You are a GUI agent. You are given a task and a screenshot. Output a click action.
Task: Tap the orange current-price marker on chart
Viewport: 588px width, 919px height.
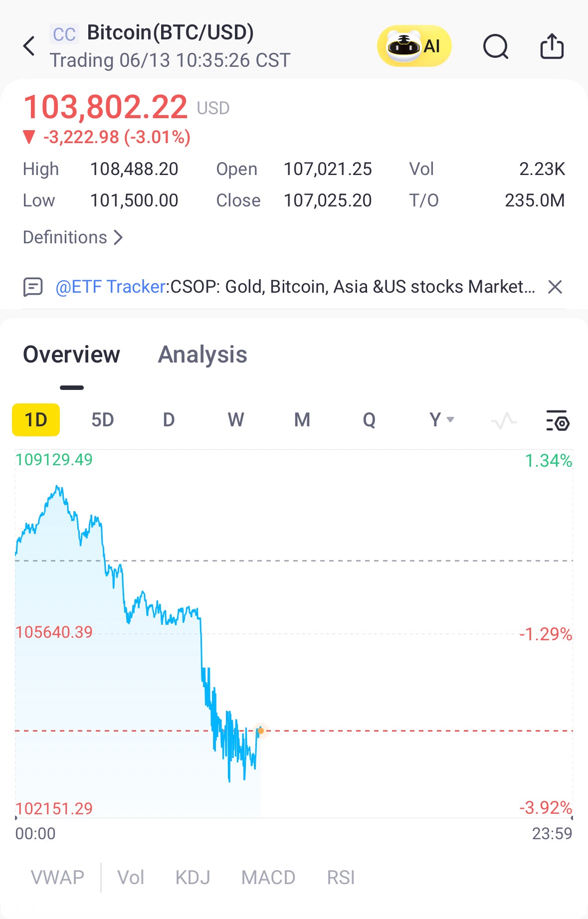(x=260, y=731)
